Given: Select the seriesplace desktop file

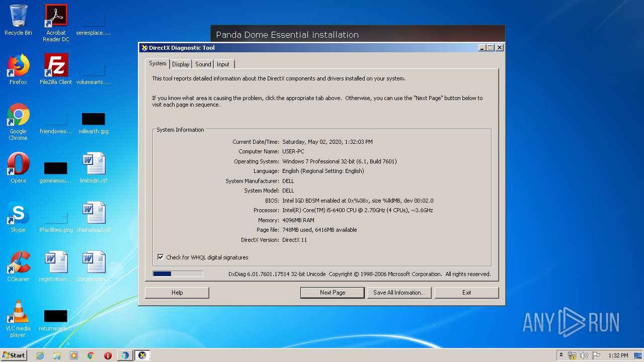Looking at the screenshot, I should click(93, 23).
